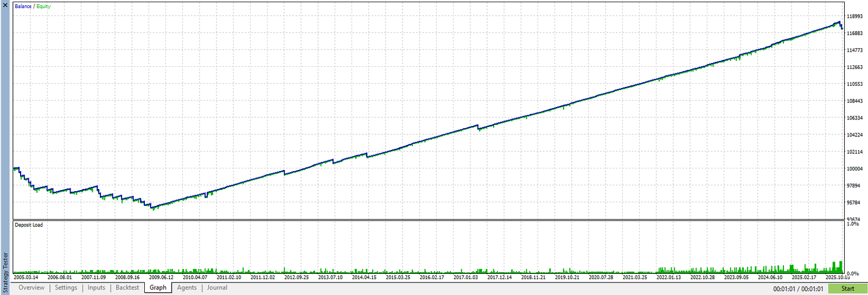Open the Inputs tab
The height and width of the screenshot is (295, 868).
[x=97, y=288]
